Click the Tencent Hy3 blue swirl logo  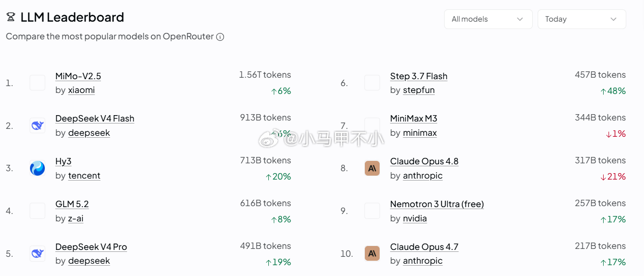pos(37,168)
